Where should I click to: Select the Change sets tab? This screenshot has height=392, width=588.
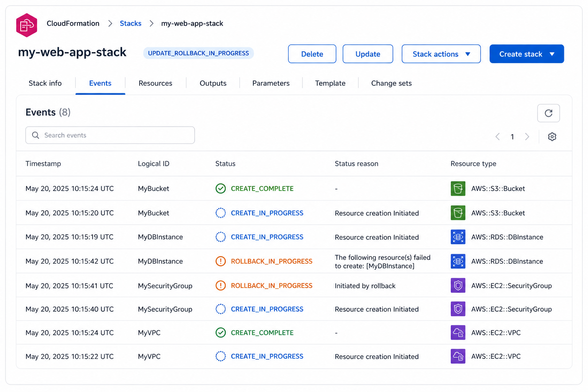pos(391,83)
